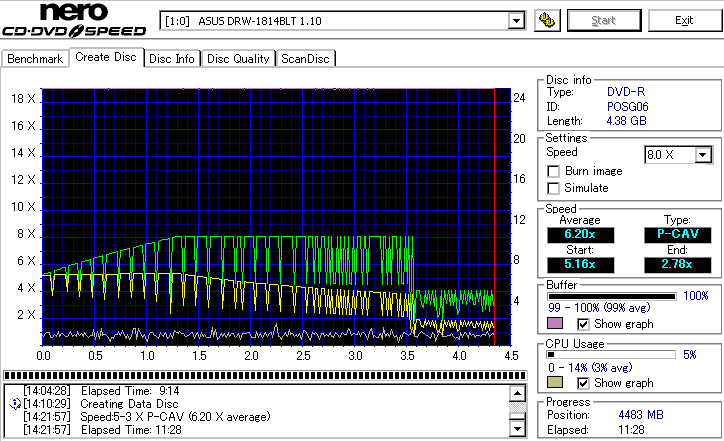Go to the ScanDisc tab
The height and width of the screenshot is (441, 724).
(x=305, y=59)
